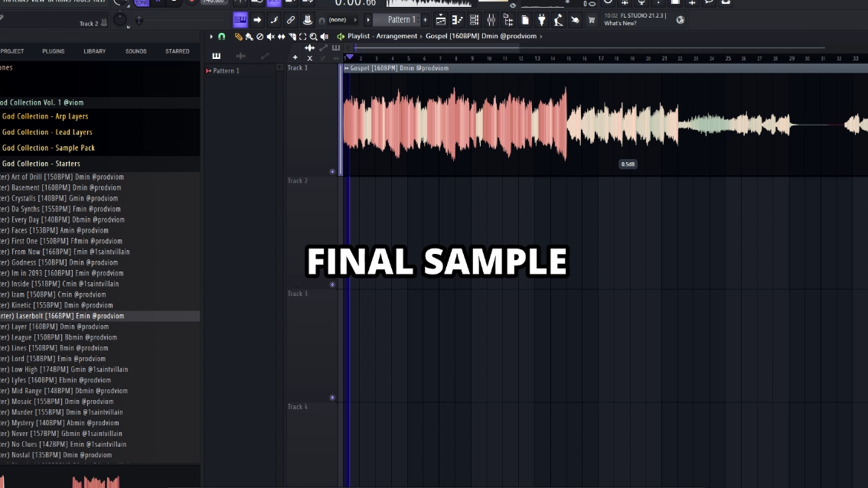
Task: Expand the God Collection - Arp Layers folder
Action: (x=45, y=116)
